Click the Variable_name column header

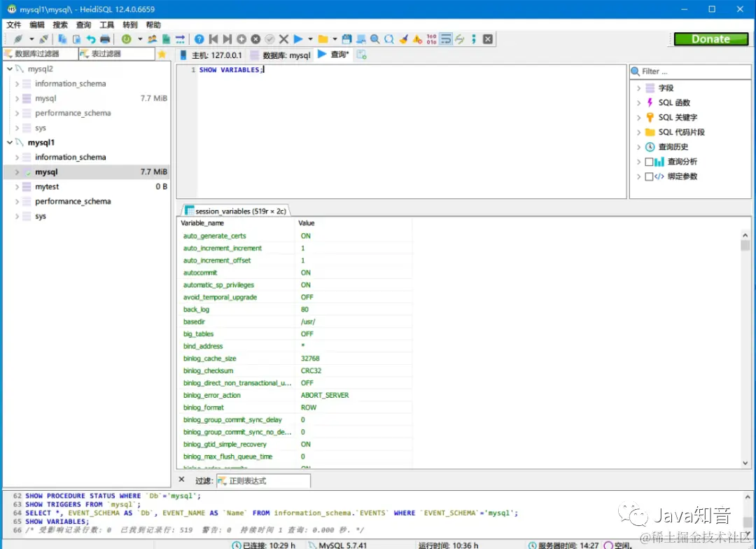click(x=236, y=223)
